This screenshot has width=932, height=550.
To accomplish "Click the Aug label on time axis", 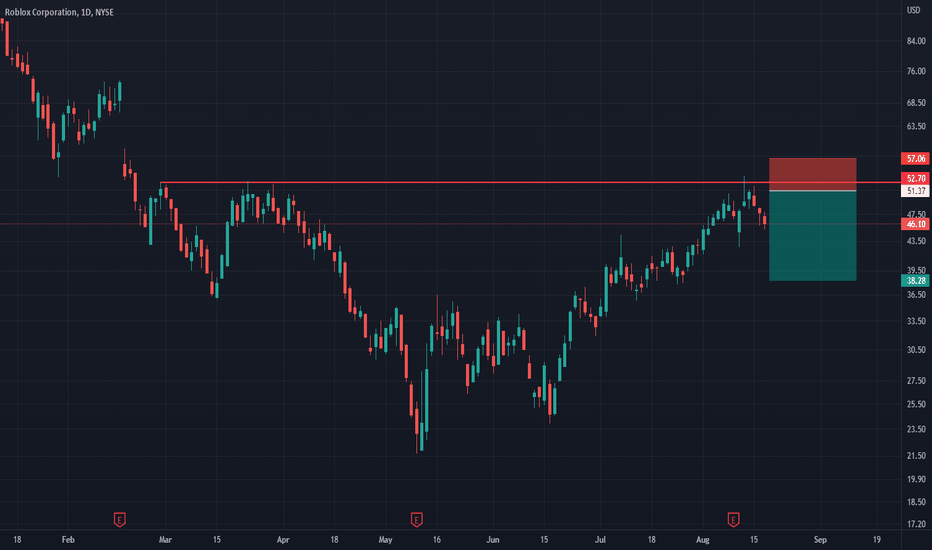I will coord(703,540).
